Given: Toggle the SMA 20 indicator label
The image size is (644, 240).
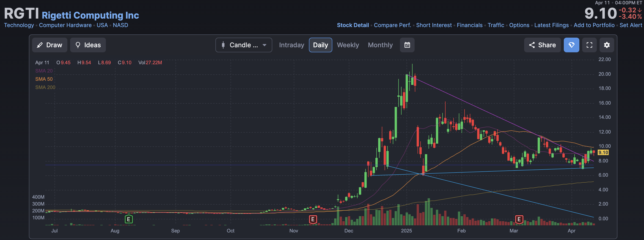Looking at the screenshot, I should pos(44,71).
